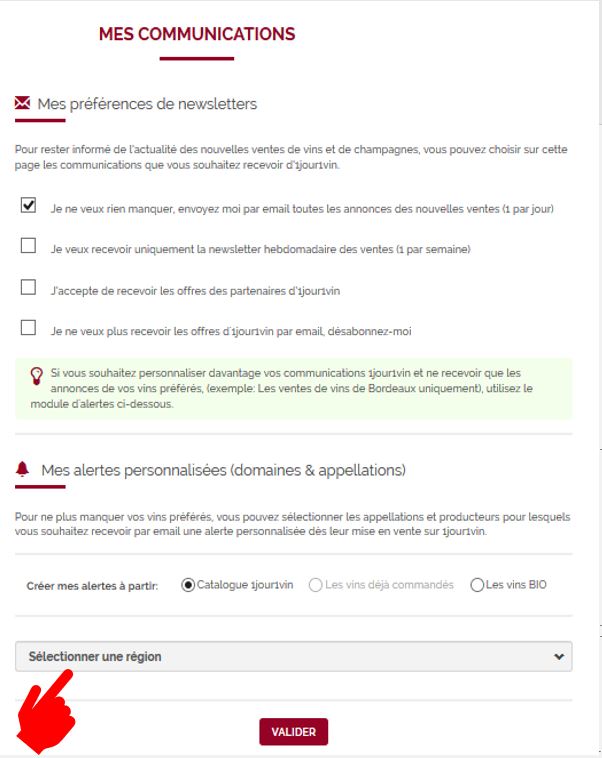Click the envelope icon beside newsletter preferences
Viewport: 602px width, 758px height.
(22, 103)
